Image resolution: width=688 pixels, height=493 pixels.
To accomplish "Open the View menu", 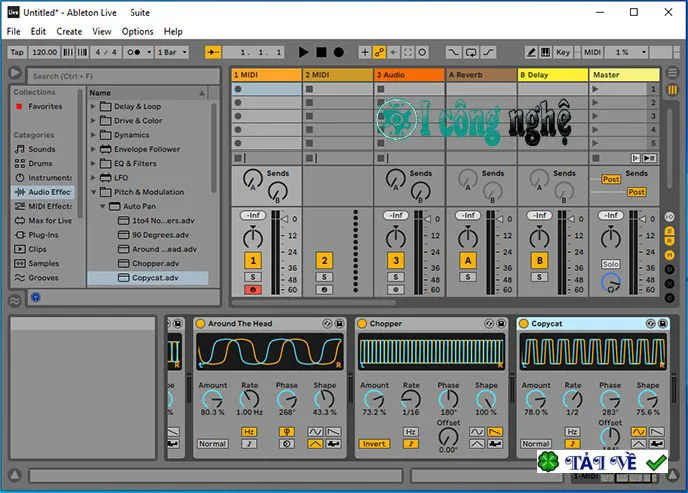I will [x=101, y=32].
